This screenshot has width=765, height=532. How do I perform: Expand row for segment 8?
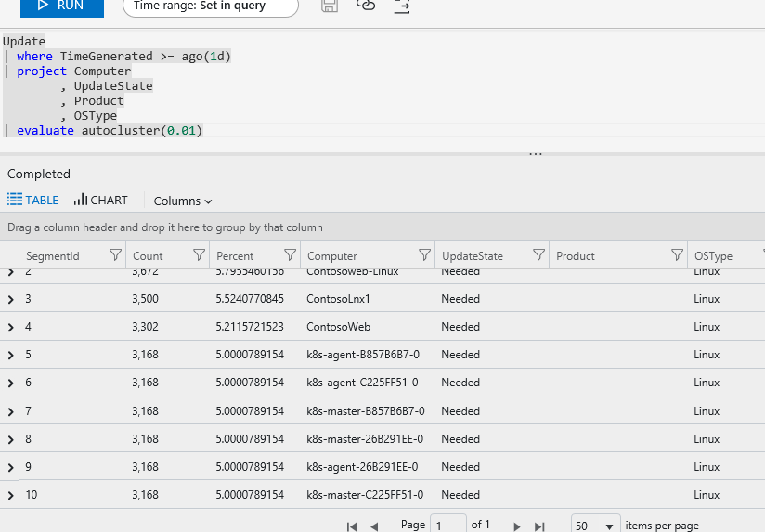pos(11,439)
